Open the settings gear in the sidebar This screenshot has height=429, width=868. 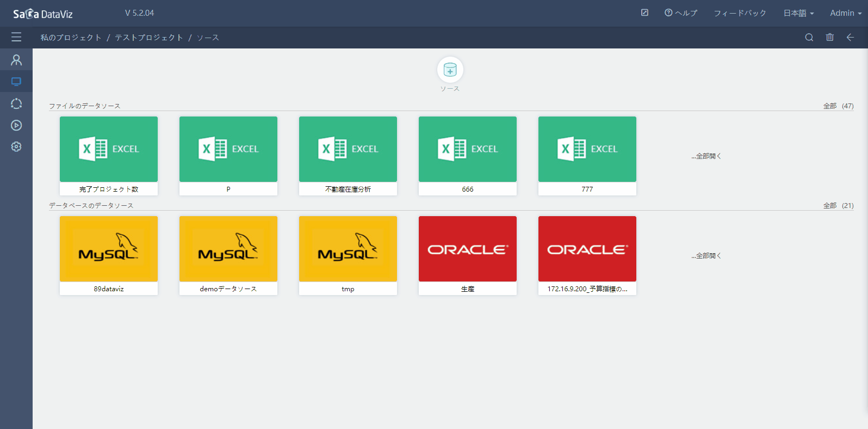point(16,146)
